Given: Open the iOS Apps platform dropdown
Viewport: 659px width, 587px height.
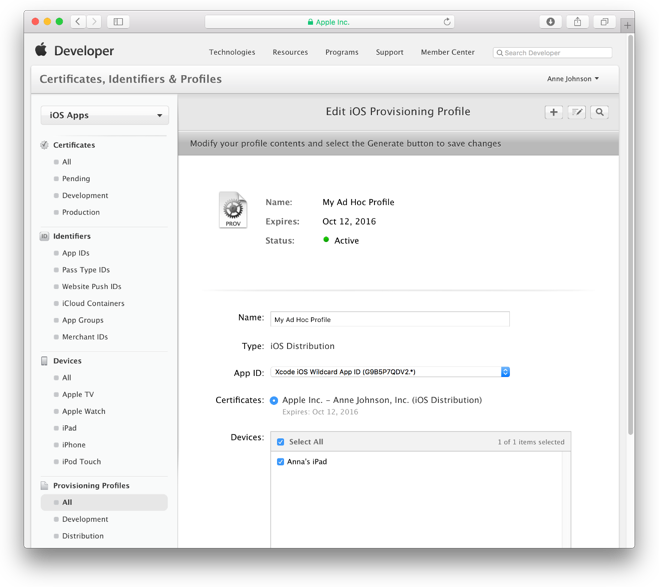Looking at the screenshot, I should point(105,115).
